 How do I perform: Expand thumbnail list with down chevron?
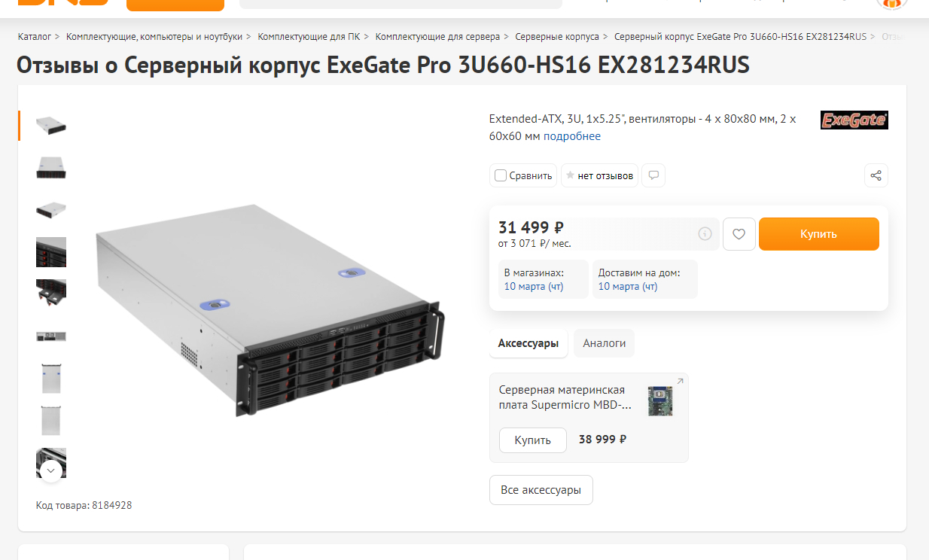(x=51, y=471)
